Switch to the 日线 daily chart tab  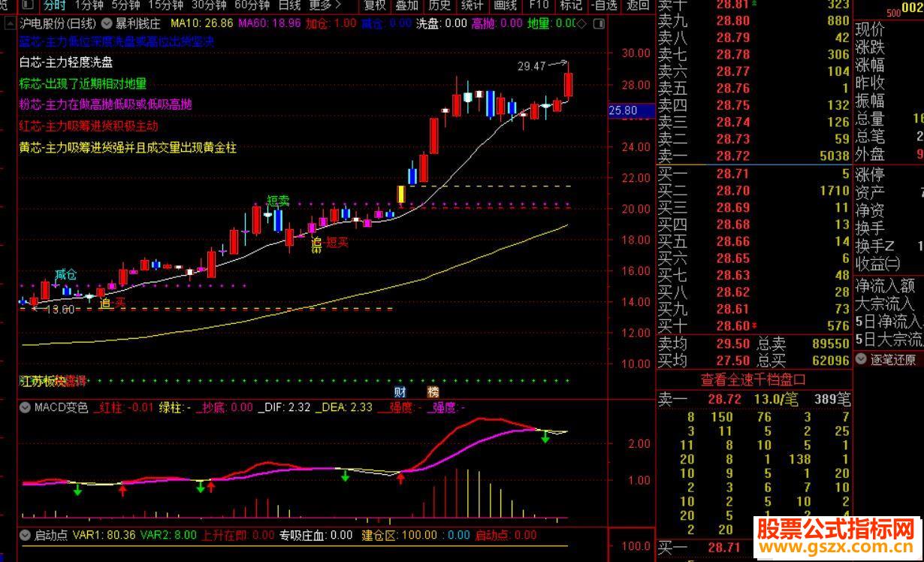click(x=289, y=5)
